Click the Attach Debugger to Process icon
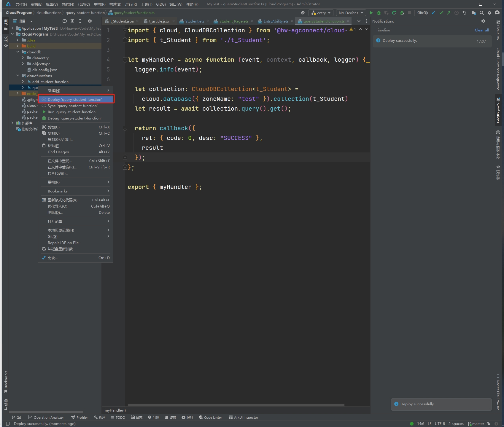Screen dimensions: 504x427 (402, 13)
